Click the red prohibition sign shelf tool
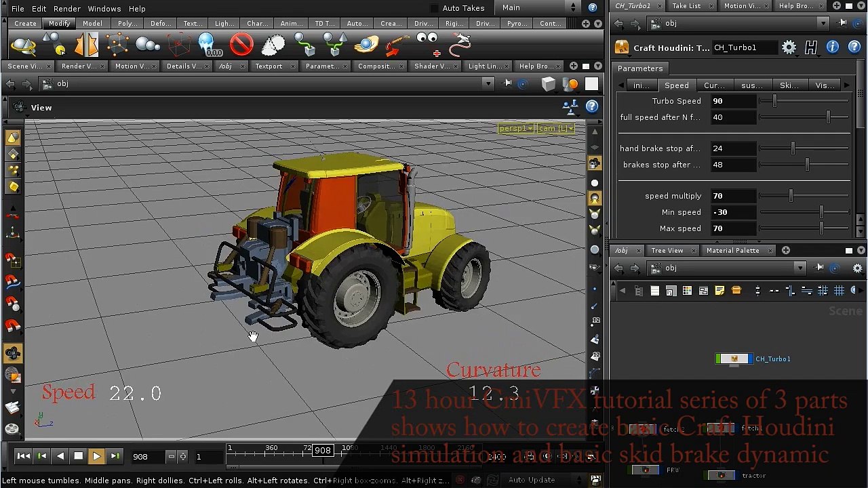This screenshot has height=488, width=868. [x=241, y=45]
